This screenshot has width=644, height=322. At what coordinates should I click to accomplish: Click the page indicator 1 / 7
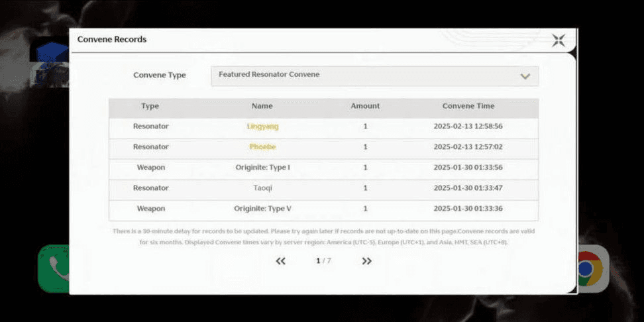pos(323,261)
